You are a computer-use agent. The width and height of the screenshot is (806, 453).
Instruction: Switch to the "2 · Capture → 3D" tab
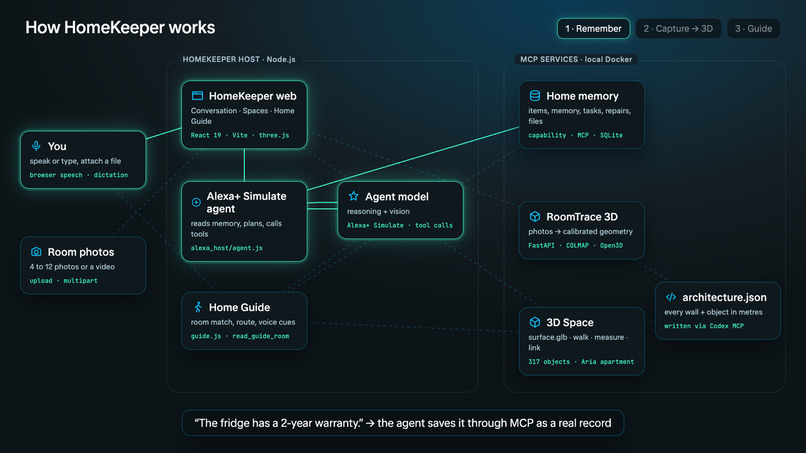coord(678,29)
